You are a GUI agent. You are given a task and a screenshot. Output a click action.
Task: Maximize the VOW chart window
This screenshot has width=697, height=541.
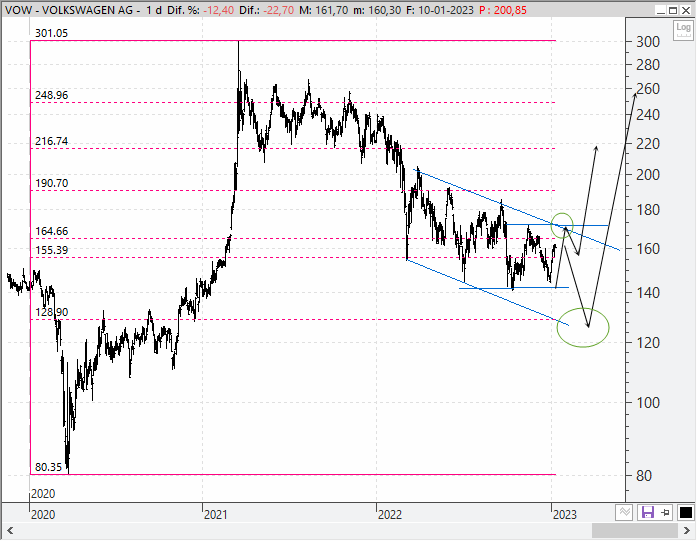point(673,10)
